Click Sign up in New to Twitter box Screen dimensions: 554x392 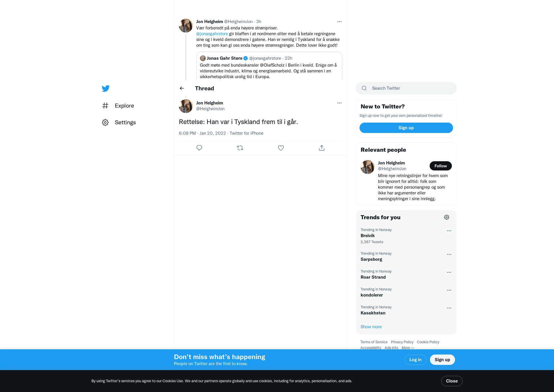coord(406,128)
